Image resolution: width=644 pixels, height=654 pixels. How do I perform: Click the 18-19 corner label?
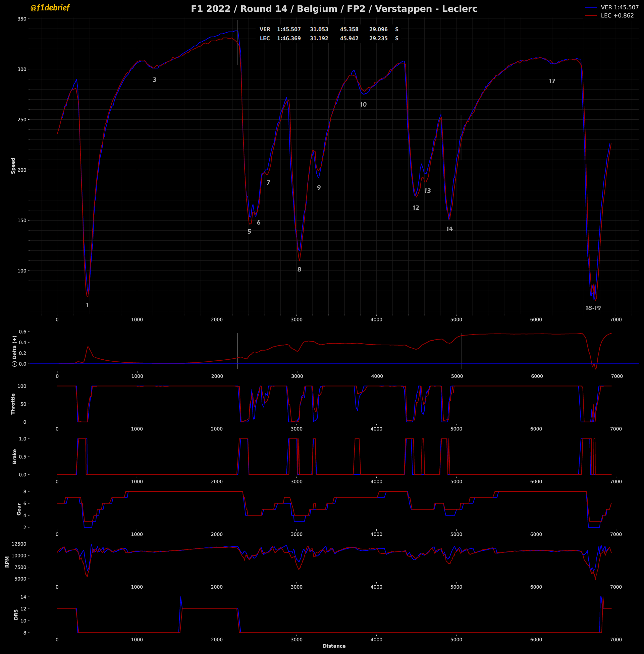[593, 308]
